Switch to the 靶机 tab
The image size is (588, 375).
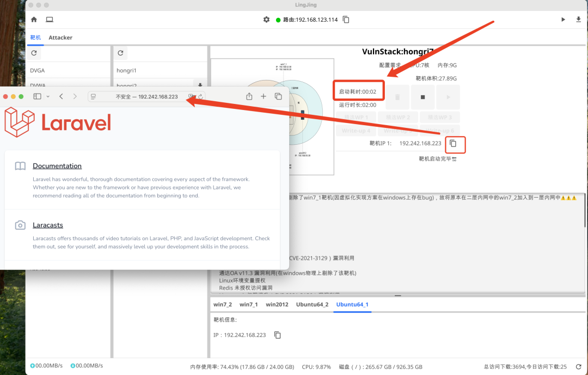pyautogui.click(x=35, y=38)
